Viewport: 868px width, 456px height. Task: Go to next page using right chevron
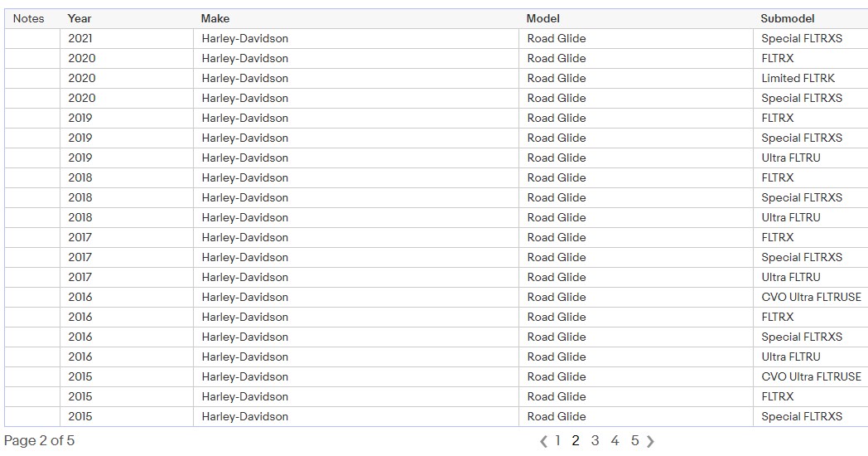point(650,441)
